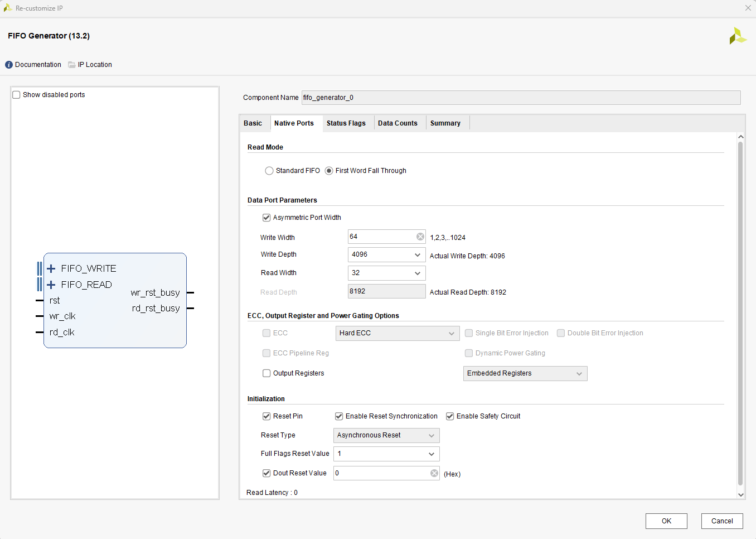
Task: Open the Documentation link
Action: 38,65
